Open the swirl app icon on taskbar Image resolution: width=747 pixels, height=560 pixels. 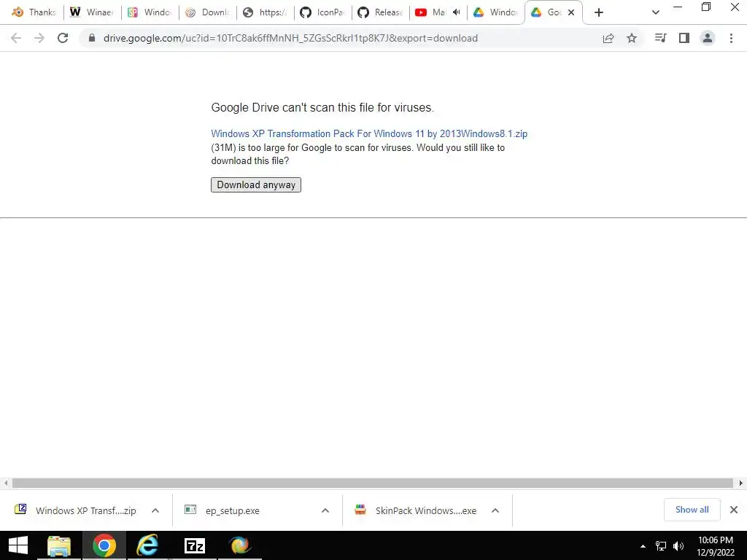(x=239, y=545)
